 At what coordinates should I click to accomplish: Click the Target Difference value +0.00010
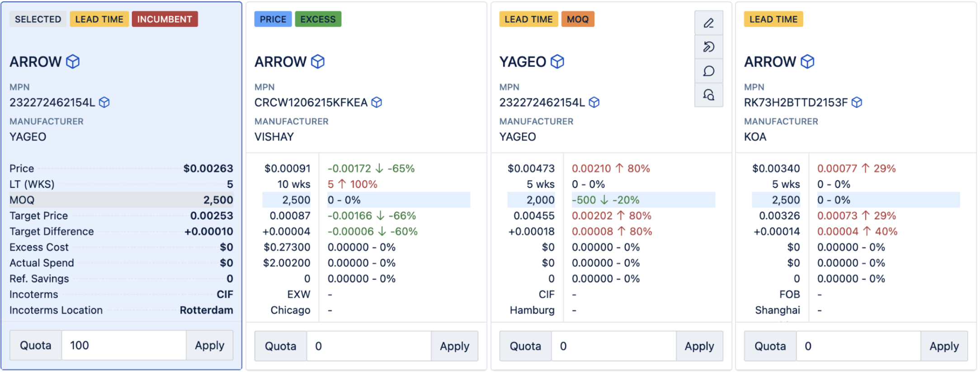(209, 232)
